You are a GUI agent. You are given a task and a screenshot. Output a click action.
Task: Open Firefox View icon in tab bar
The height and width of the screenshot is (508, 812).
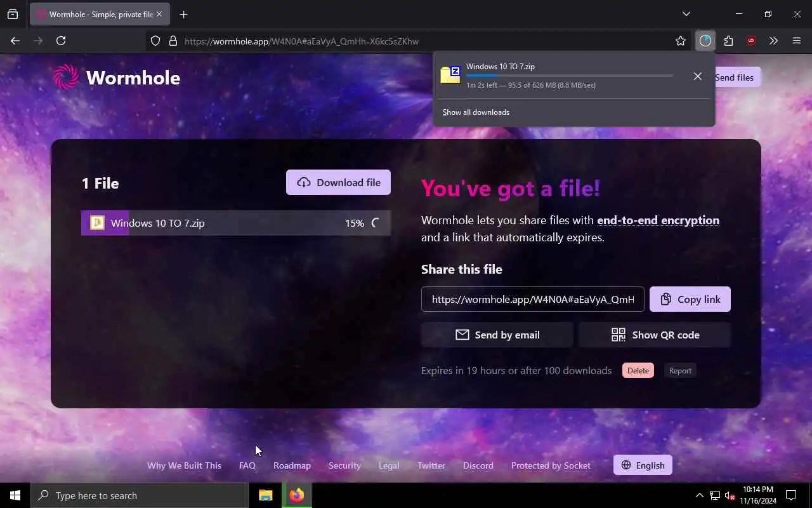(13, 14)
